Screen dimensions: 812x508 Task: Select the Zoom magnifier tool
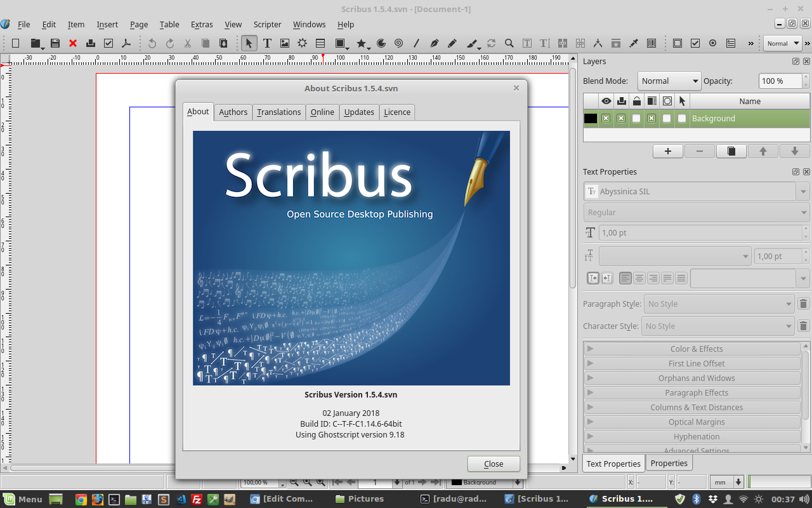click(x=509, y=43)
